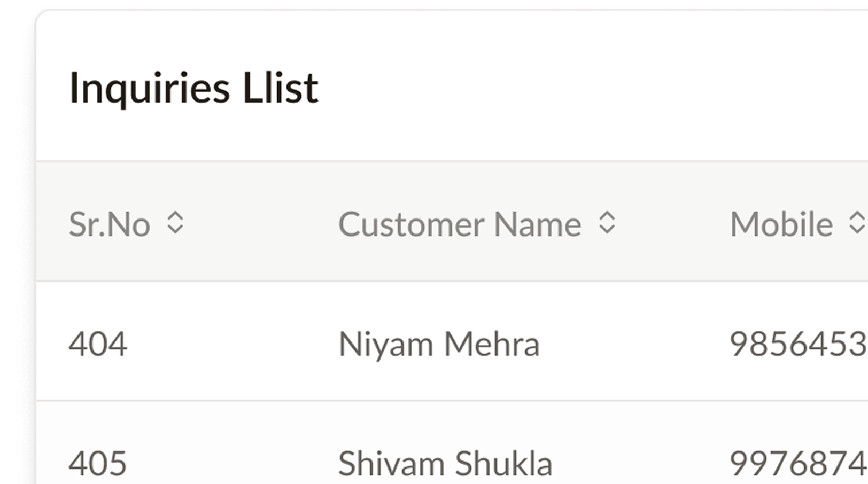Click up chevron of Sr.No sort icon
This screenshot has height=484, width=868.
tap(175, 216)
